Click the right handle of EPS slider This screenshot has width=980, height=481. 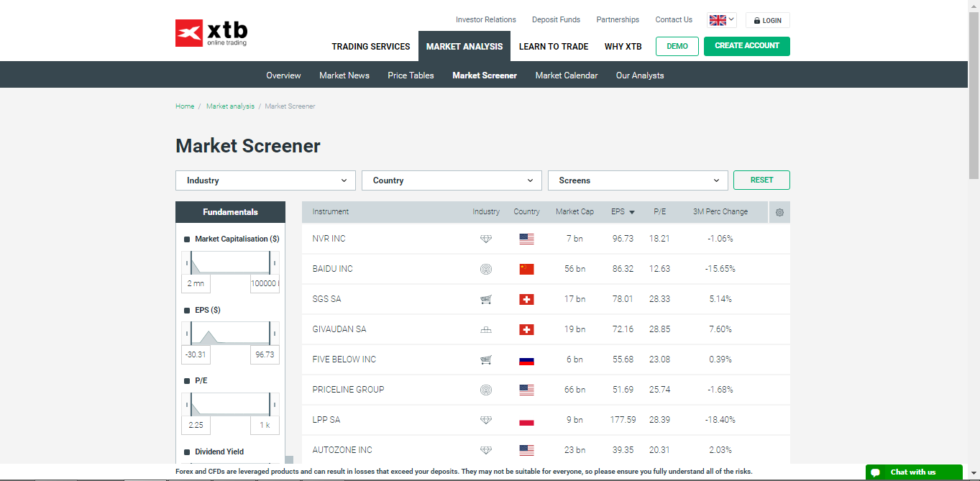pyautogui.click(x=270, y=333)
